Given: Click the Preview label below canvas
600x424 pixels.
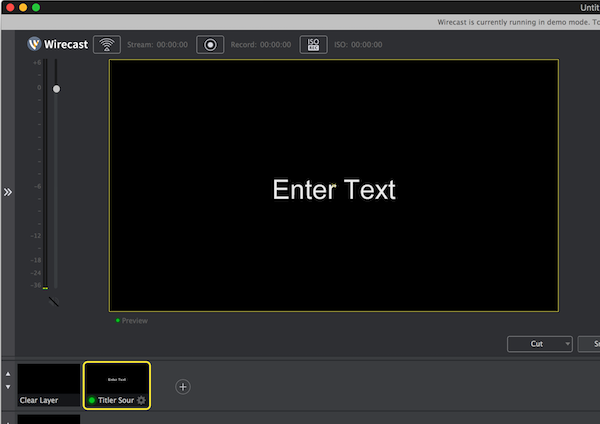Looking at the screenshot, I should [134, 321].
